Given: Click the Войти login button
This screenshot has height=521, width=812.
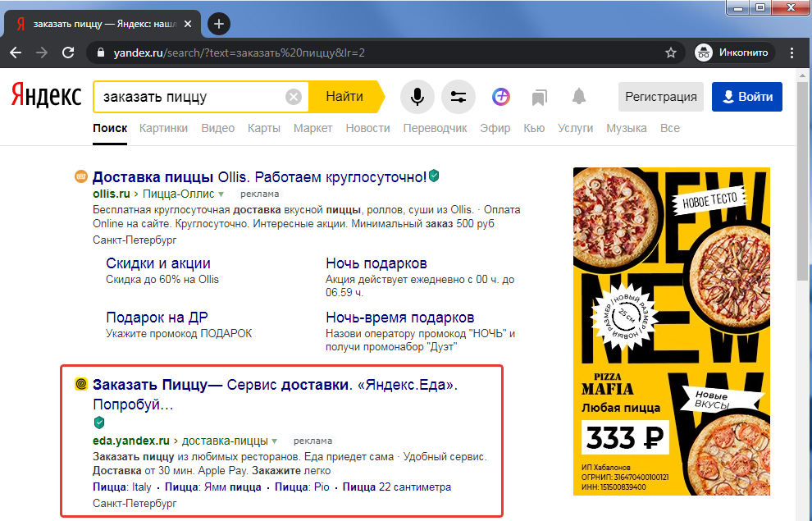Looking at the screenshot, I should pyautogui.click(x=746, y=96).
